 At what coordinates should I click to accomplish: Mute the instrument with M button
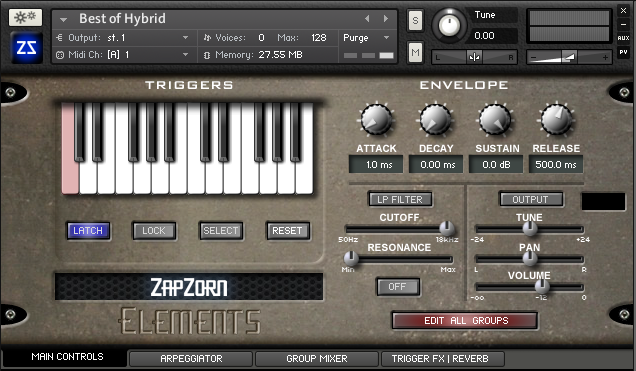tap(415, 52)
